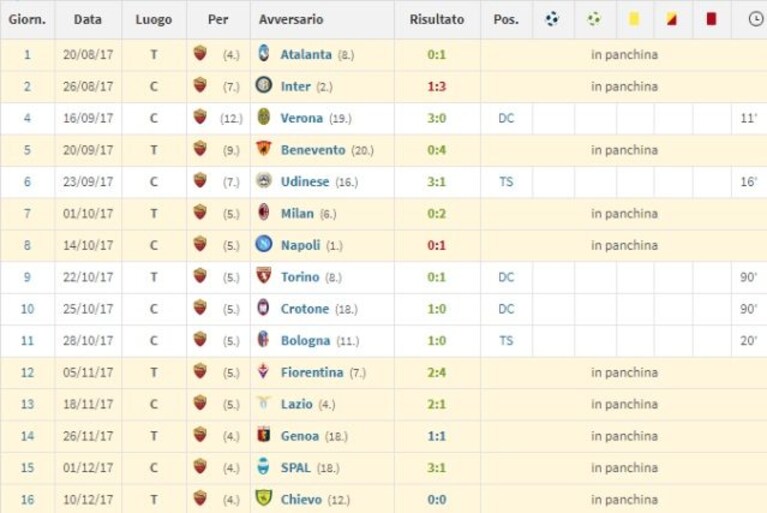
Task: Click the red card column icon
Action: coord(711,19)
